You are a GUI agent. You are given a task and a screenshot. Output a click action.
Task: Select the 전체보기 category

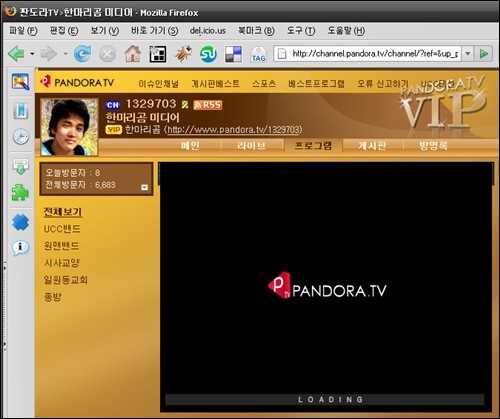63,212
